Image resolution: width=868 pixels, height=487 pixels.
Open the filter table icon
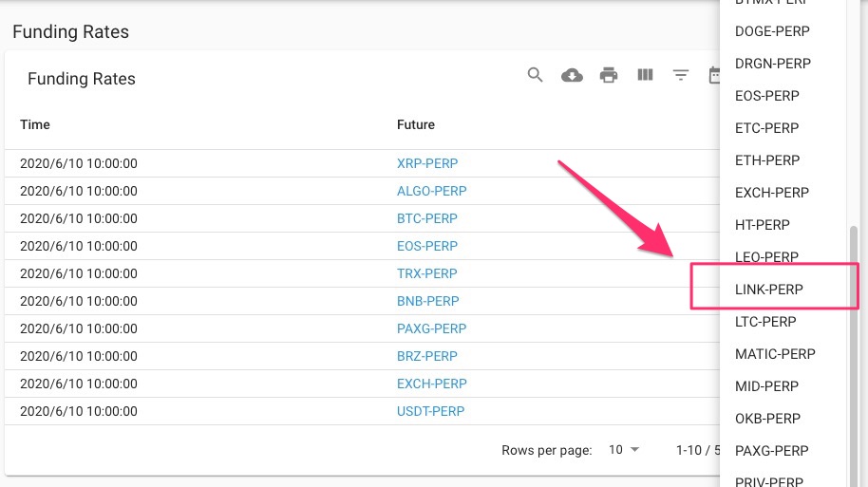point(681,75)
